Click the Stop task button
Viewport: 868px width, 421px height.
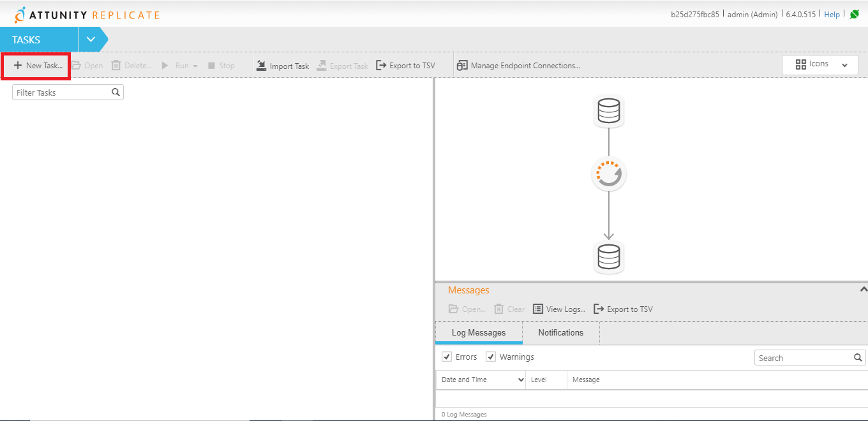tap(221, 66)
